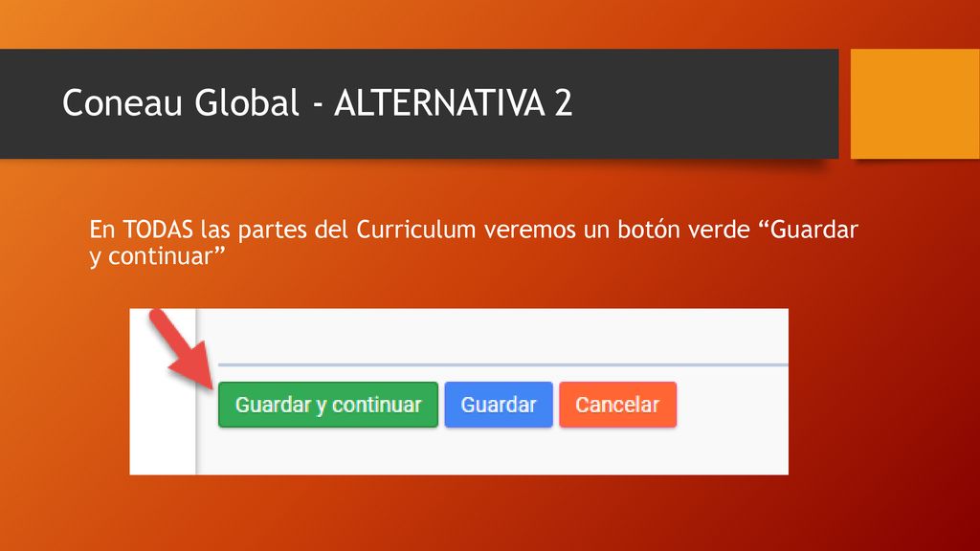Click the orange Cancelar button
The height and width of the screenshot is (551, 980).
(617, 405)
